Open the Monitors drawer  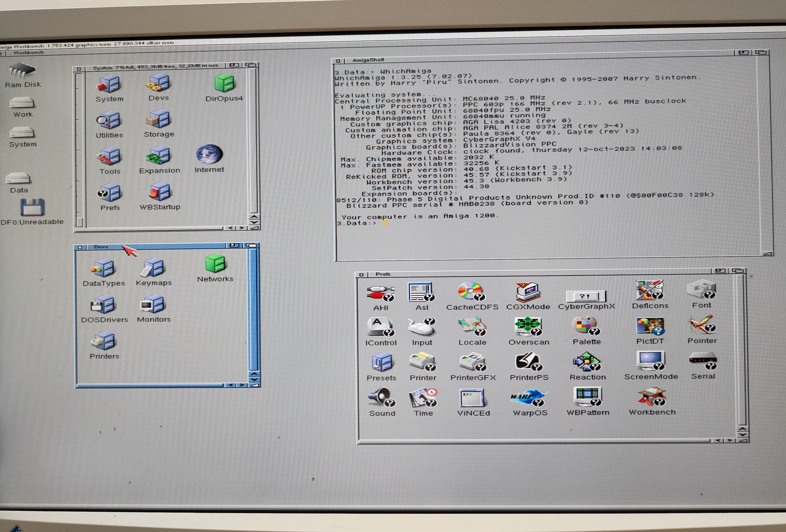click(x=153, y=304)
